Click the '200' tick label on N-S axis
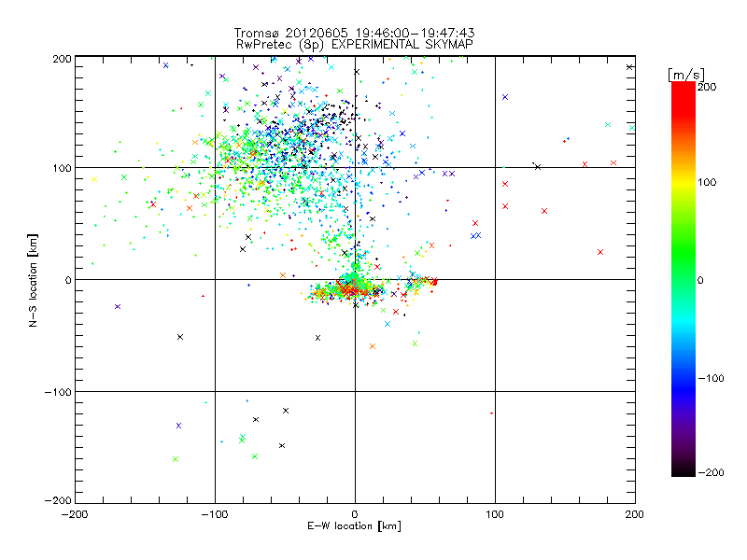 coord(62,59)
